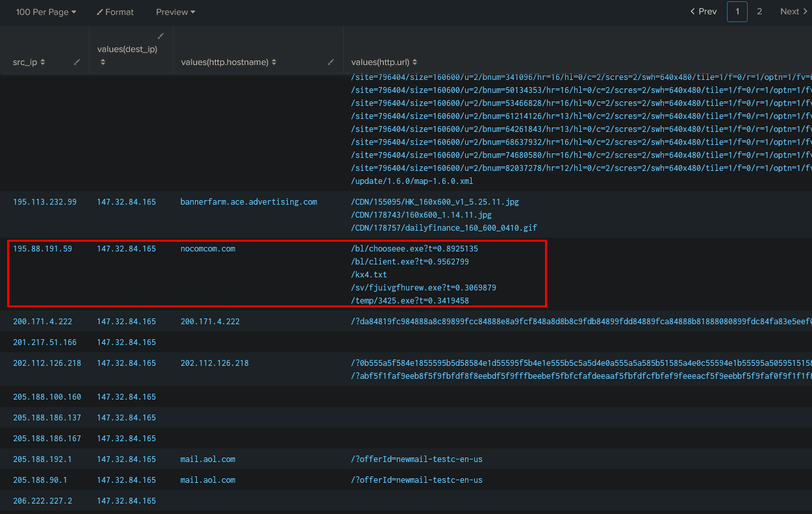Viewport: 812px width, 514px height.
Task: Select source IP 205.188.186.167
Action: point(47,439)
